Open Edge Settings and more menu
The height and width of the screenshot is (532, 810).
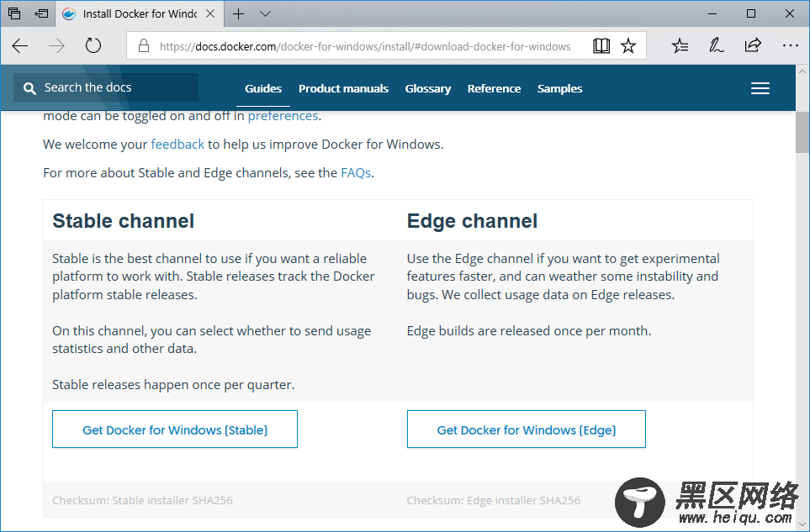coord(790,46)
